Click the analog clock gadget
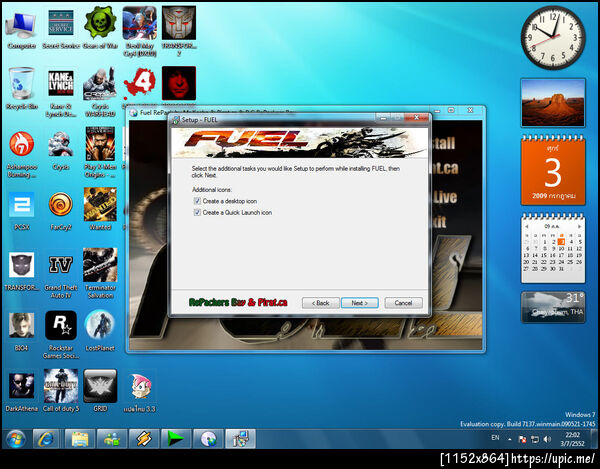The height and width of the screenshot is (469, 600). (553, 37)
